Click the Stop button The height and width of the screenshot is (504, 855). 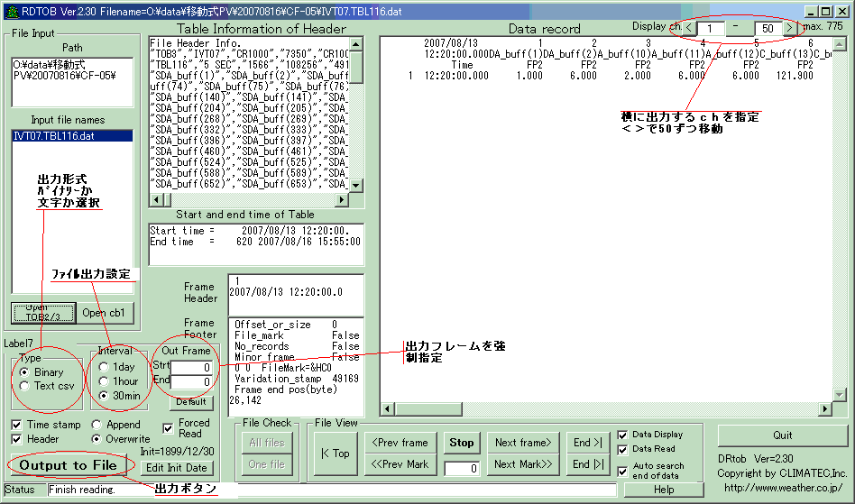pos(461,443)
